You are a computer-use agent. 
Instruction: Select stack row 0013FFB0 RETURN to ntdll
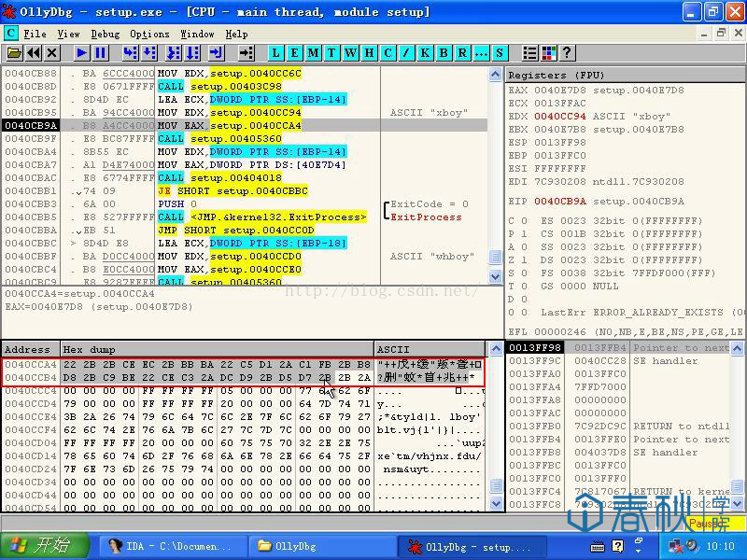[618, 427]
